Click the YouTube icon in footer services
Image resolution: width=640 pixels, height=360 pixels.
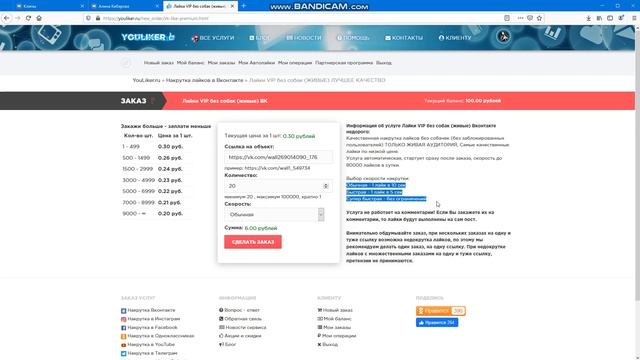123,345
